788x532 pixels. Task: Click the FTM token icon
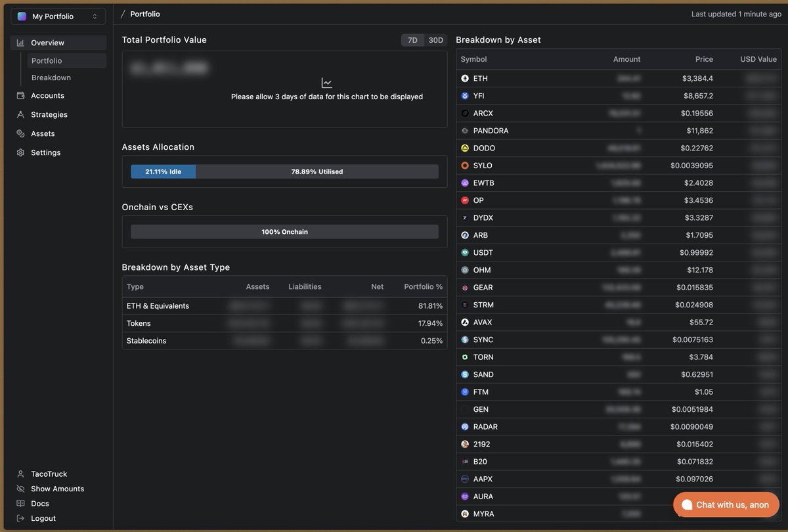pyautogui.click(x=465, y=391)
